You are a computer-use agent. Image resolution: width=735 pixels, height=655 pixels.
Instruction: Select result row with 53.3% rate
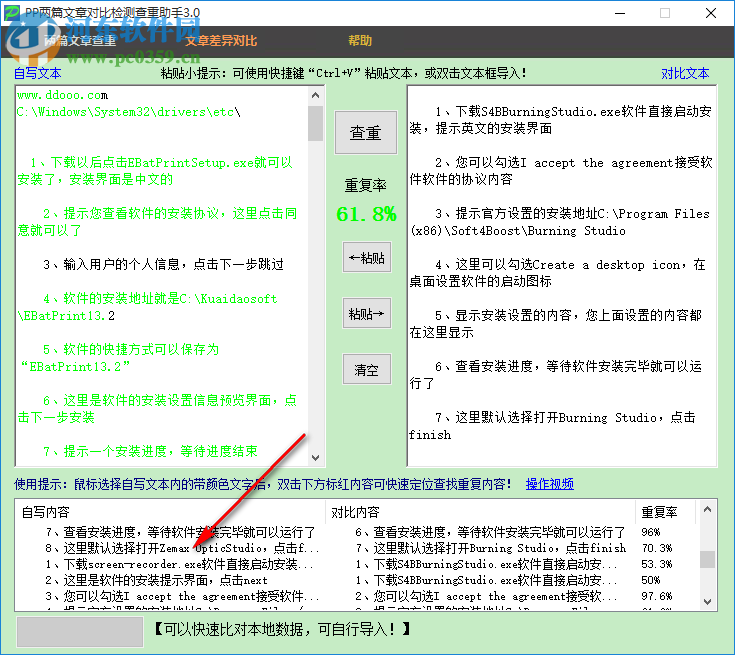tap(358, 564)
